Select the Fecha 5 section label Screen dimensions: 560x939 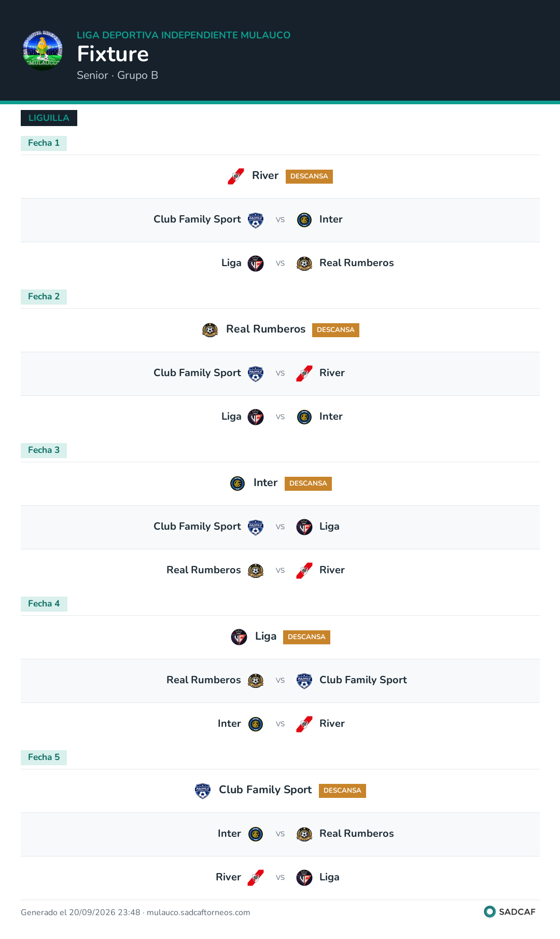click(x=44, y=757)
